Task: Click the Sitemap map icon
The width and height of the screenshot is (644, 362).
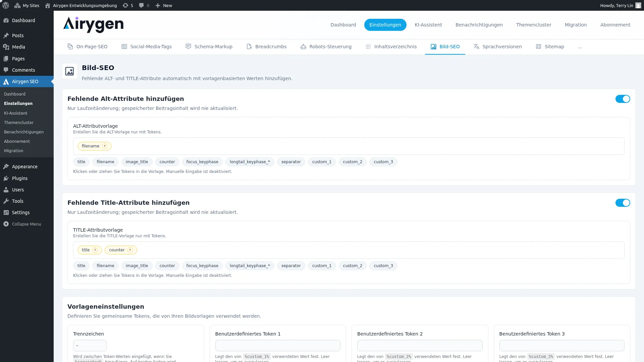Action: pyautogui.click(x=538, y=47)
